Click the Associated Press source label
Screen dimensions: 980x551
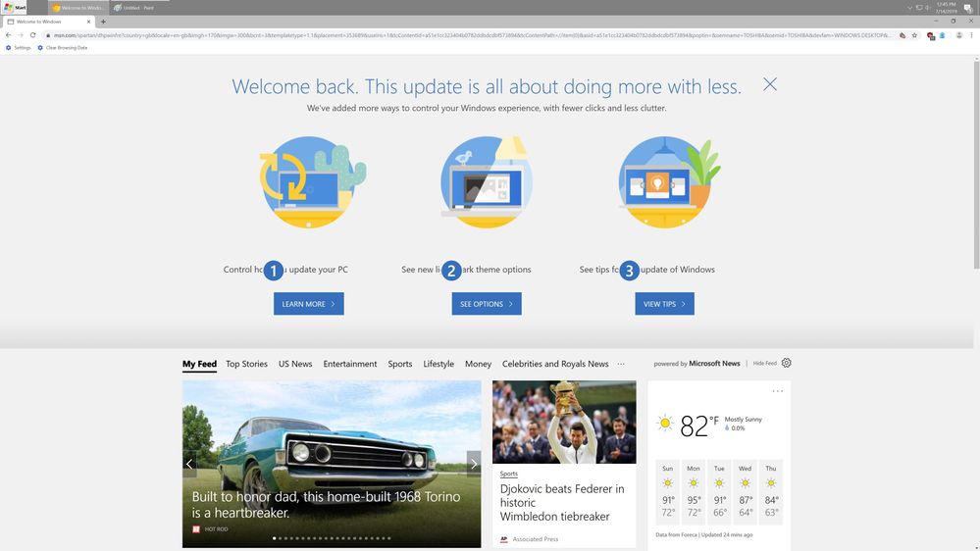click(x=535, y=539)
